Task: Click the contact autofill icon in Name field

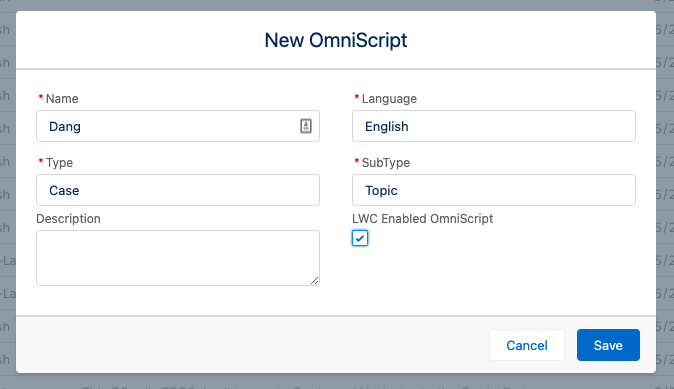Action: pyautogui.click(x=306, y=126)
